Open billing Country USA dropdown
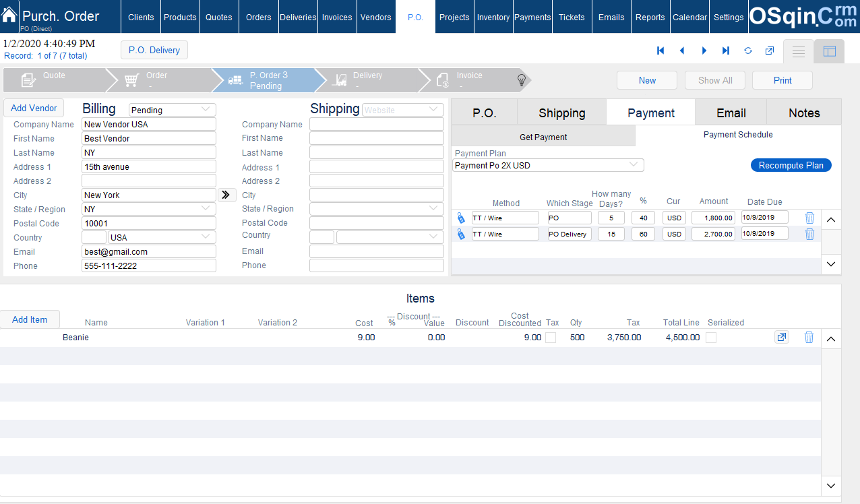This screenshot has width=860, height=504. pos(162,237)
